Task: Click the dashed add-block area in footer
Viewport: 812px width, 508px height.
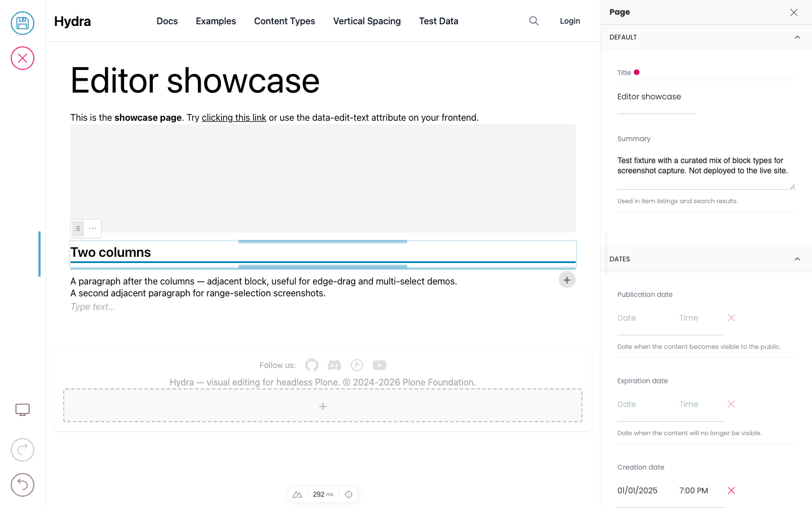Action: 323,405
